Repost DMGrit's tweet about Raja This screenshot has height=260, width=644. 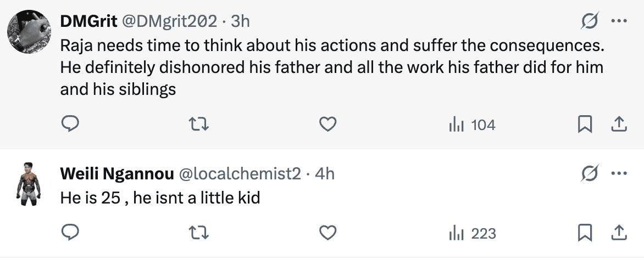click(x=199, y=125)
